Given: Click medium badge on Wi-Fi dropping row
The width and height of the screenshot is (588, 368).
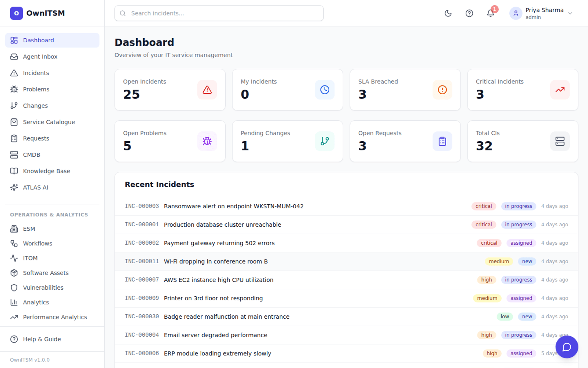Looking at the screenshot, I should 499,262.
